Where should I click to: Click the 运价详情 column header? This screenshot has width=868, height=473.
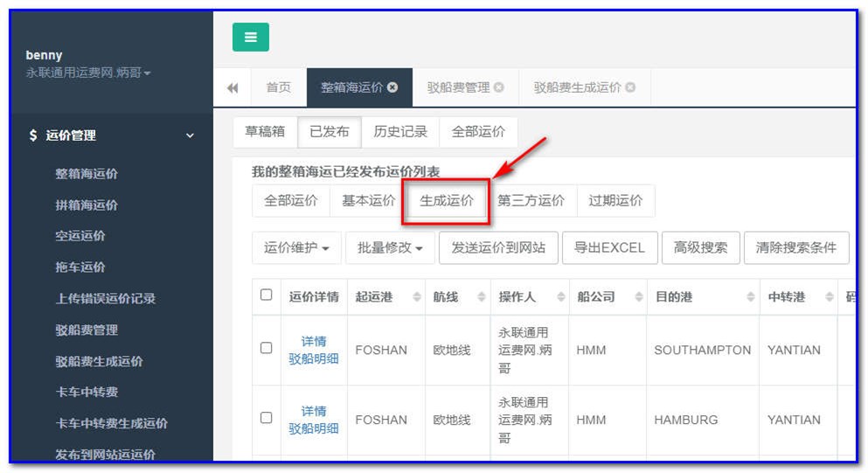(314, 297)
